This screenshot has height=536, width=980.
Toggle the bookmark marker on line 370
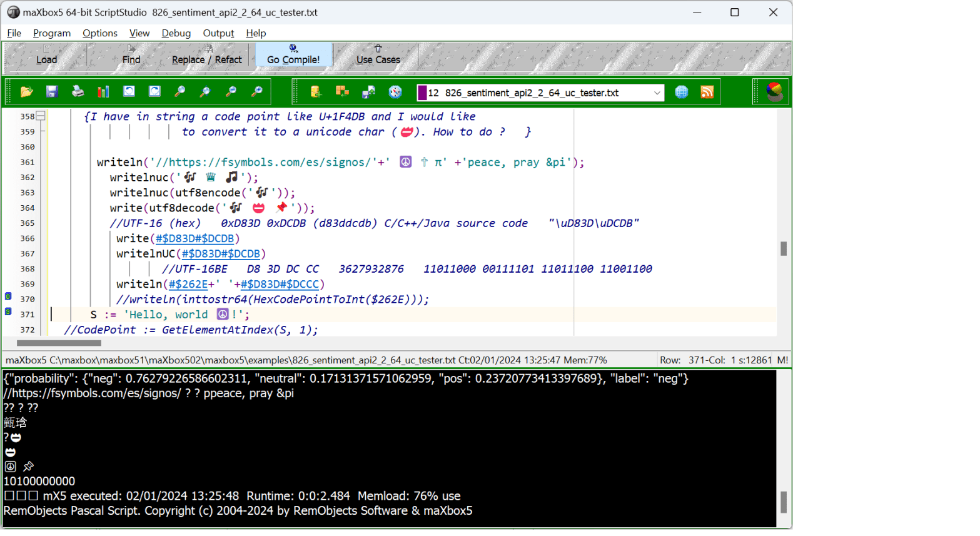click(x=8, y=296)
